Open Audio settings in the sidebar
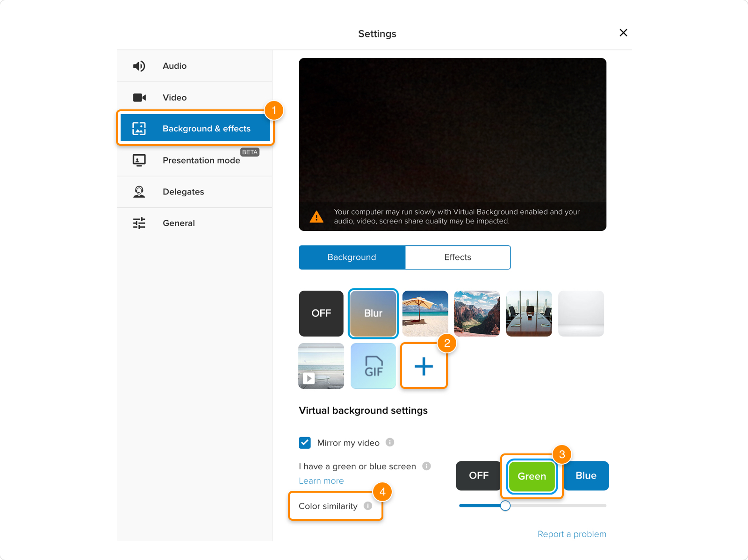The height and width of the screenshot is (560, 748). point(174,65)
